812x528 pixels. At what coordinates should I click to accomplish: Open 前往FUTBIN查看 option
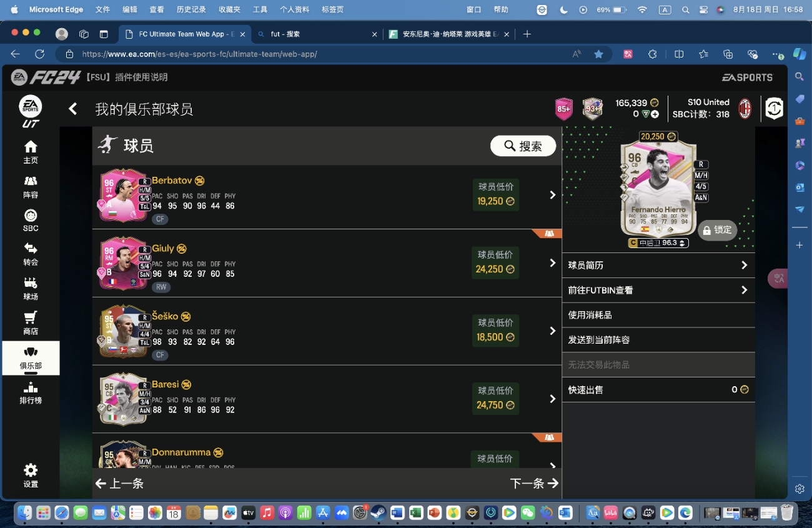pyautogui.click(x=658, y=291)
